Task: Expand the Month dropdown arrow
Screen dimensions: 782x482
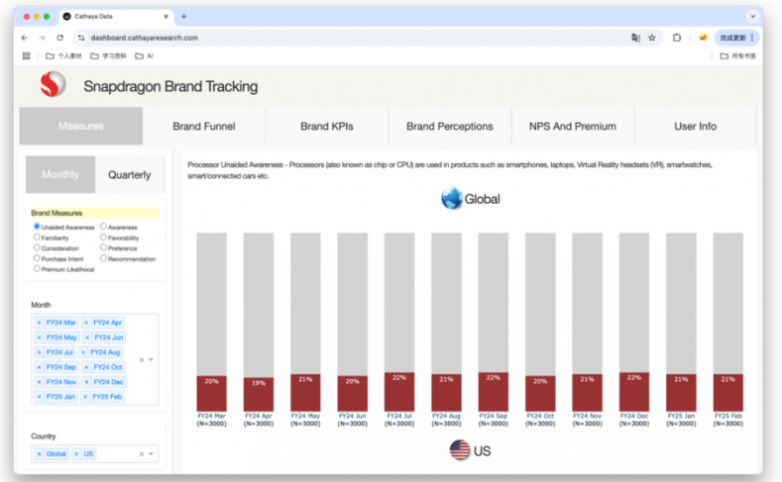Action: coord(151,359)
